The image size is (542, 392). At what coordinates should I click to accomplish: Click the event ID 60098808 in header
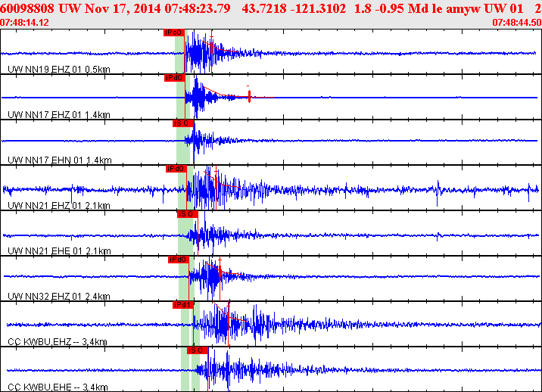click(x=27, y=8)
